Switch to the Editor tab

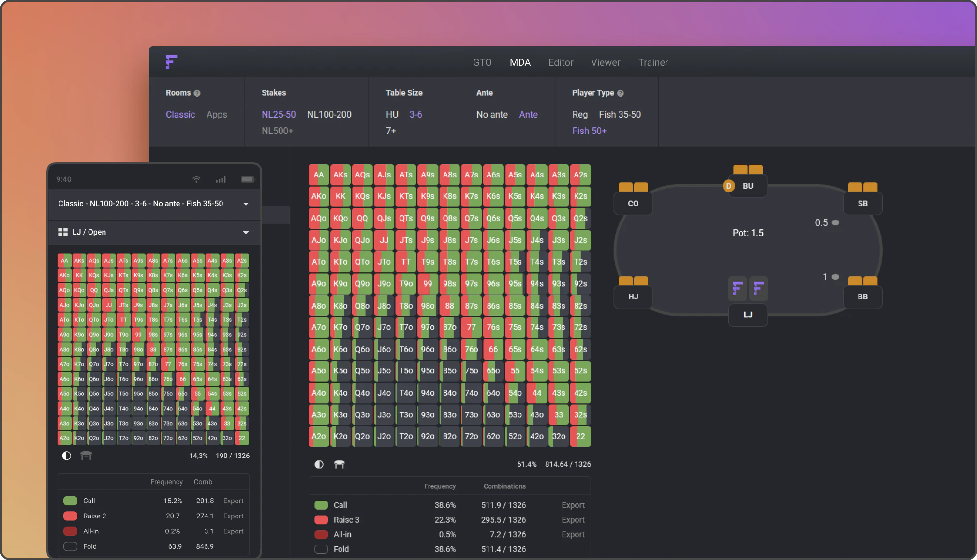561,62
